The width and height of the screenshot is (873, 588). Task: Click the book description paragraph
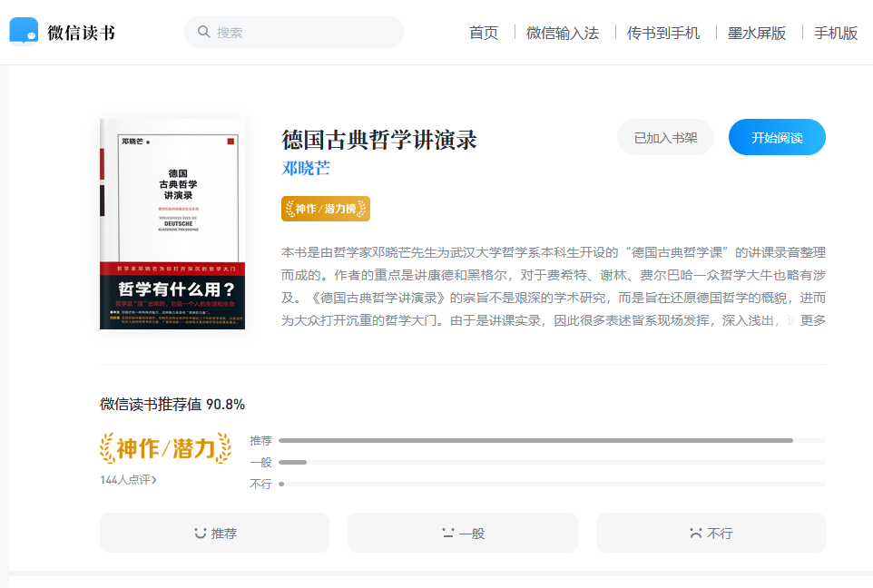click(x=553, y=286)
